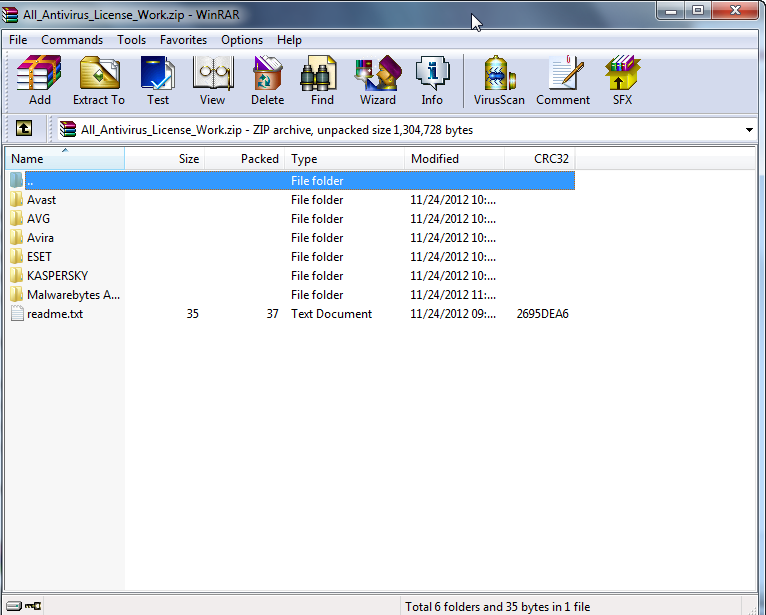The width and height of the screenshot is (766, 615).
Task: Click readme.txt packed value 37
Action: coord(273,314)
